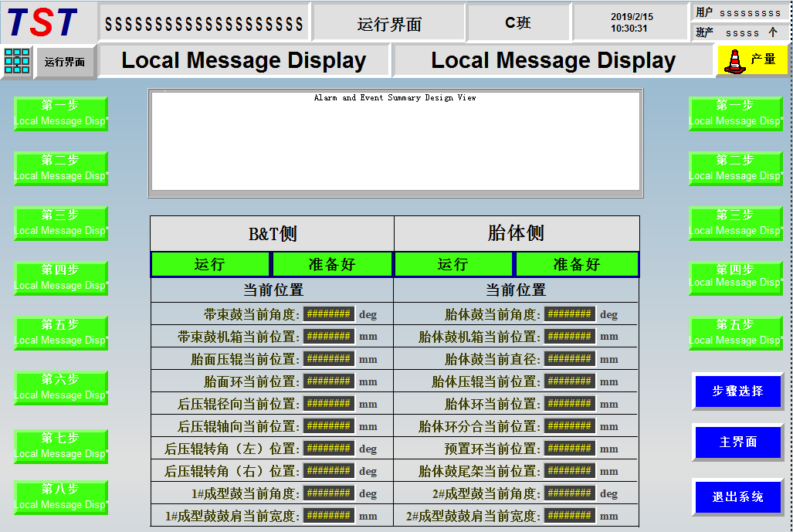The height and width of the screenshot is (532, 793).
Task: Click the TST logo
Action: point(45,22)
